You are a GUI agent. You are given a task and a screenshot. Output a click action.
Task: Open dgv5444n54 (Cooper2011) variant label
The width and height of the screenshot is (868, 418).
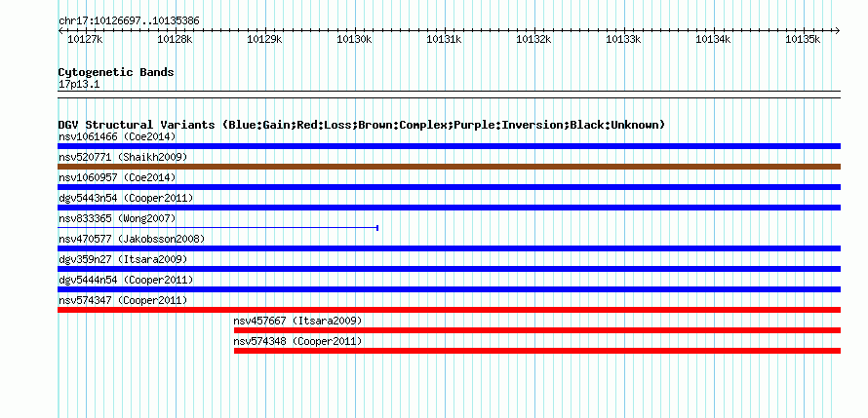point(126,280)
